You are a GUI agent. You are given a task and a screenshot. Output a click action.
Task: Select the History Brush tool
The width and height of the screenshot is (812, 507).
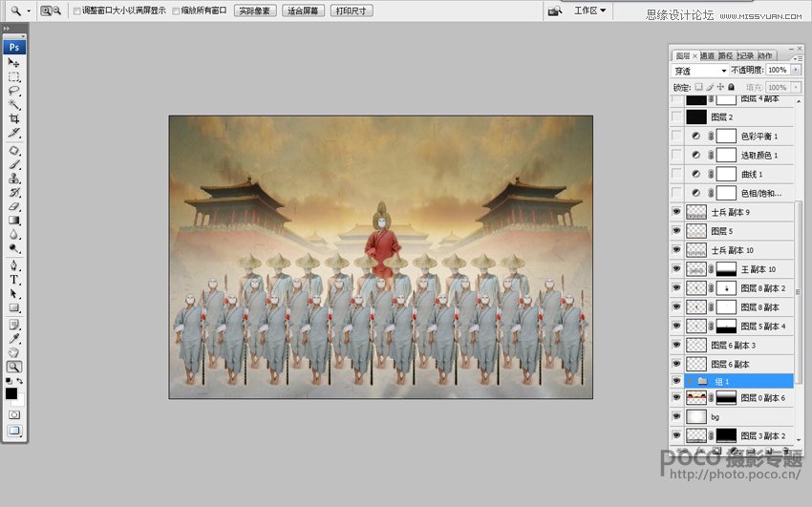(14, 193)
